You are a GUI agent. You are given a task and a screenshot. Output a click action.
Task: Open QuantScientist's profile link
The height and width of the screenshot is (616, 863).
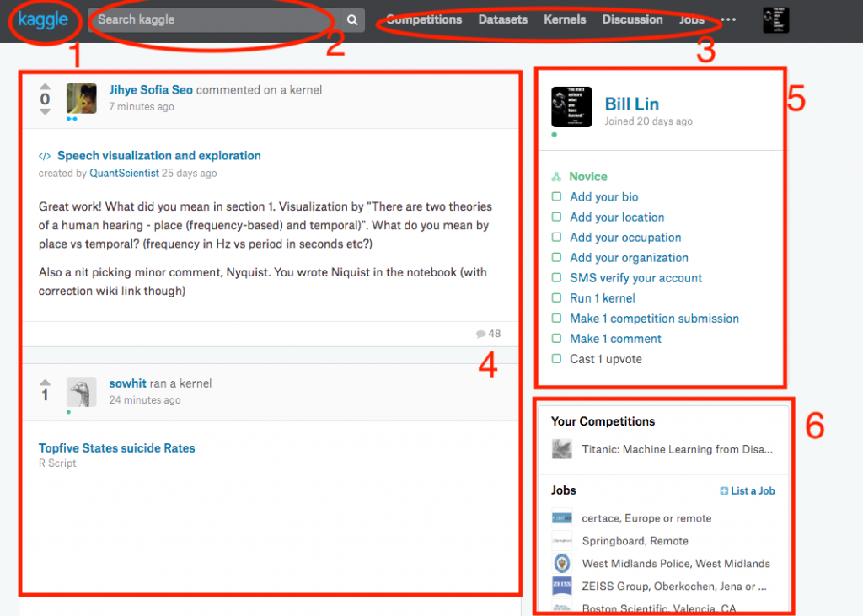point(125,174)
